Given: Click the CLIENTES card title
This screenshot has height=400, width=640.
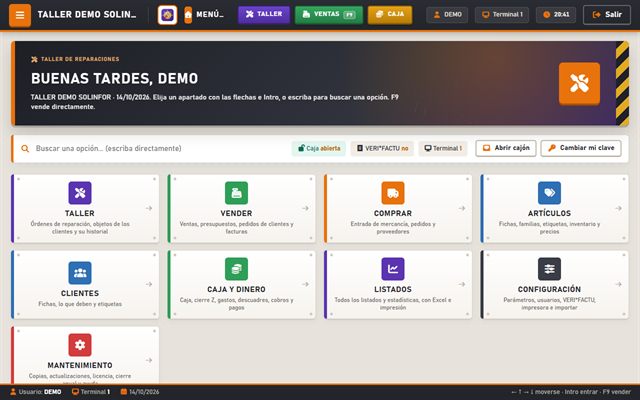Looking at the screenshot, I should click(80, 293).
